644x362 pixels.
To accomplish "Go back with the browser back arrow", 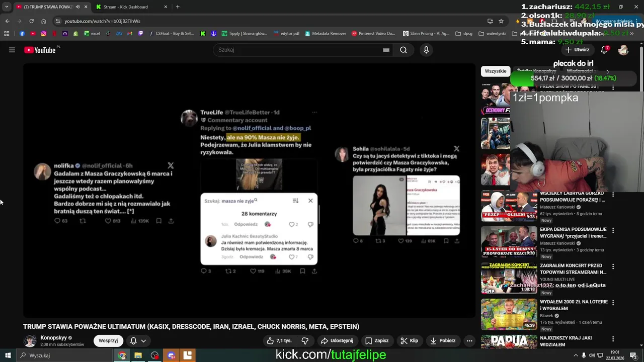I will pos(7,21).
